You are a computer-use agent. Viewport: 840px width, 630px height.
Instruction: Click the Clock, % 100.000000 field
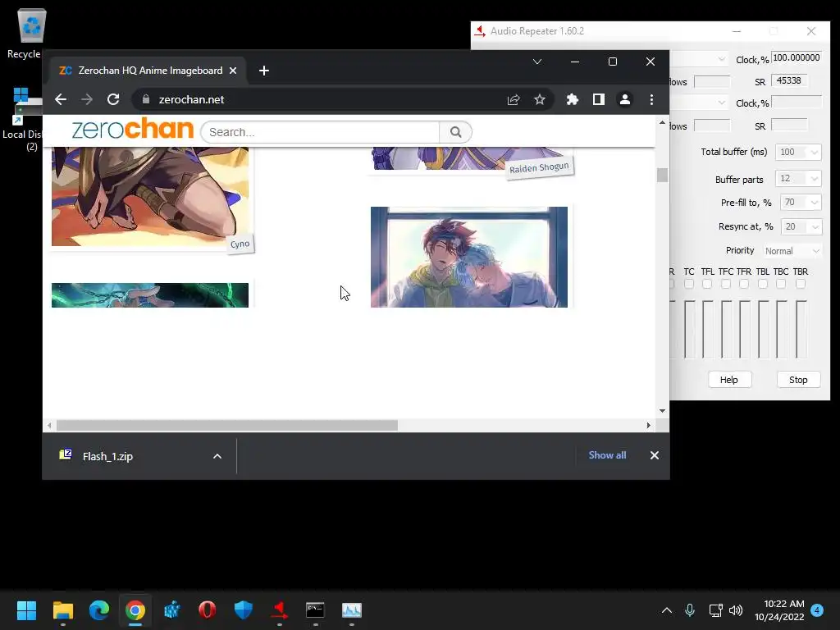[796, 58]
